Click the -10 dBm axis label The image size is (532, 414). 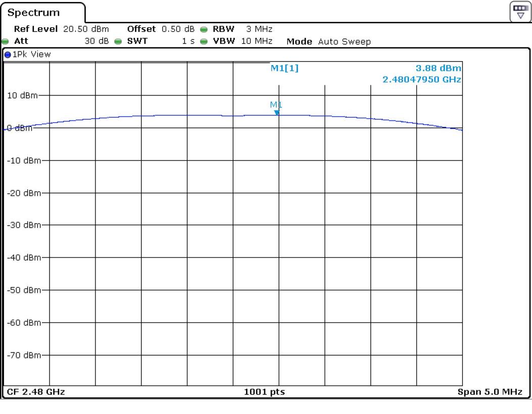pos(24,161)
